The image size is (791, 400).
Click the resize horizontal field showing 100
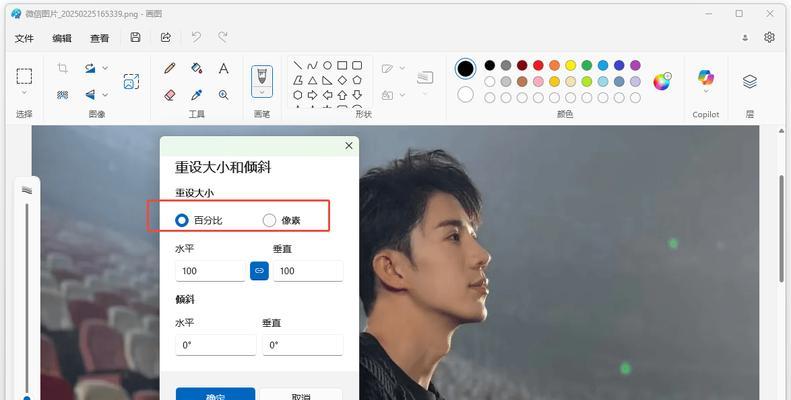(210, 271)
